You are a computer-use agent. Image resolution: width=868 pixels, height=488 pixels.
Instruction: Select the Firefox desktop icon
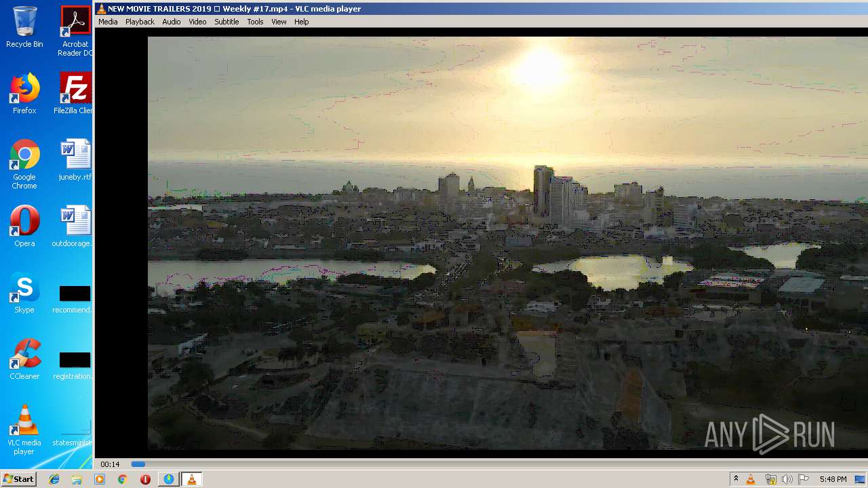pos(24,94)
